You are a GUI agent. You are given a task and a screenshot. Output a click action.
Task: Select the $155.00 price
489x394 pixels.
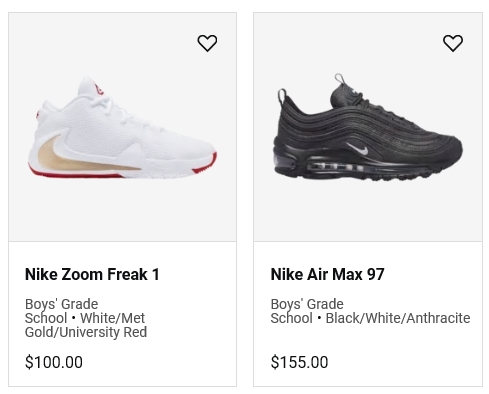click(299, 362)
